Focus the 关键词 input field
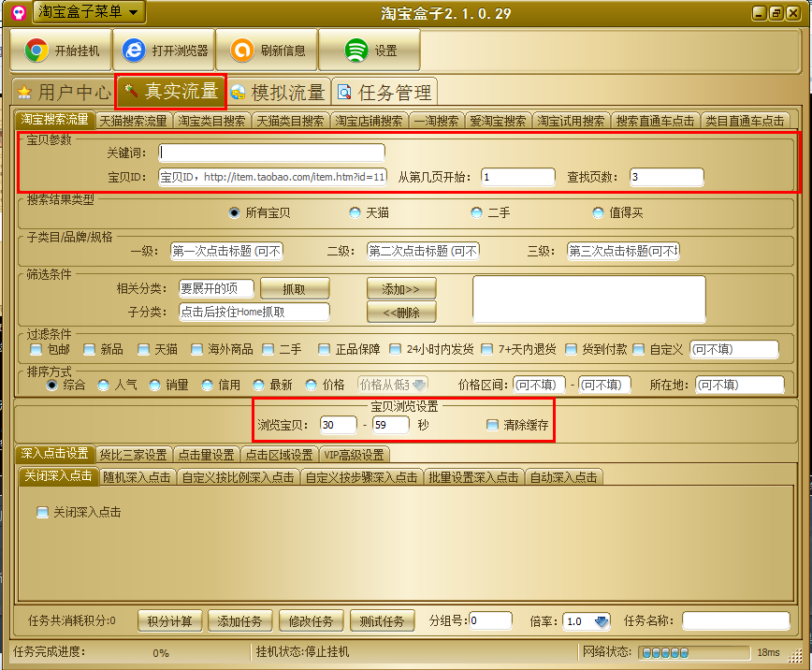 [272, 153]
